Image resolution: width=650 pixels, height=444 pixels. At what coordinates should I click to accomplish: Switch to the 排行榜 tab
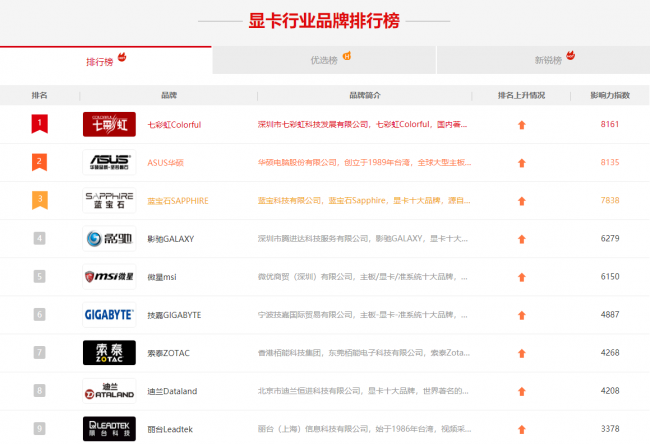[106, 60]
